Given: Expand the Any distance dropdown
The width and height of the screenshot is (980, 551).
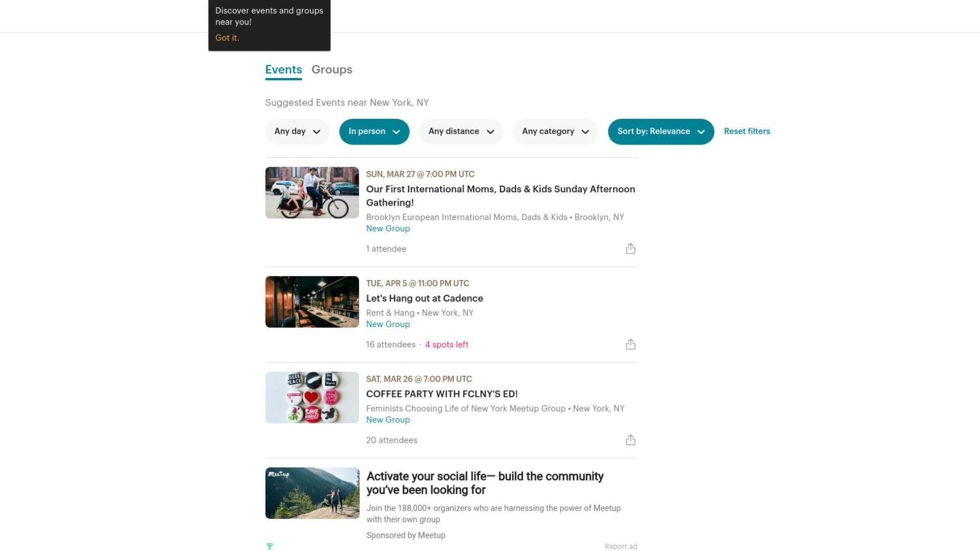Looking at the screenshot, I should point(461,132).
